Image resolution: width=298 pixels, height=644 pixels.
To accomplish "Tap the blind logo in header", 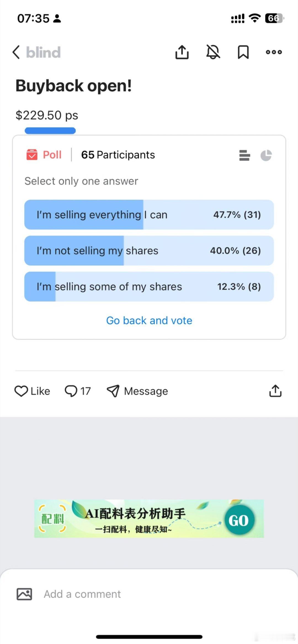I will click(43, 52).
